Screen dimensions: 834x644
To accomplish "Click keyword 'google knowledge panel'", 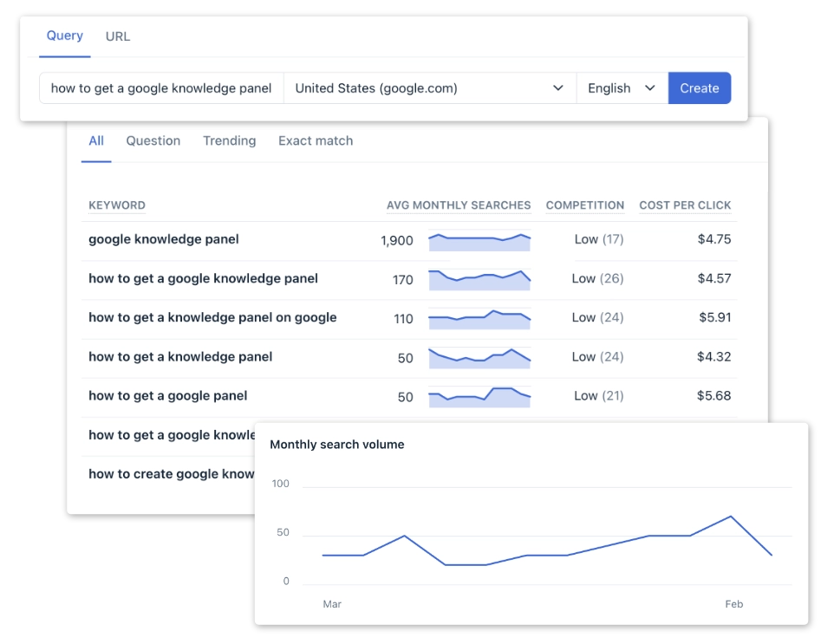I will [164, 239].
